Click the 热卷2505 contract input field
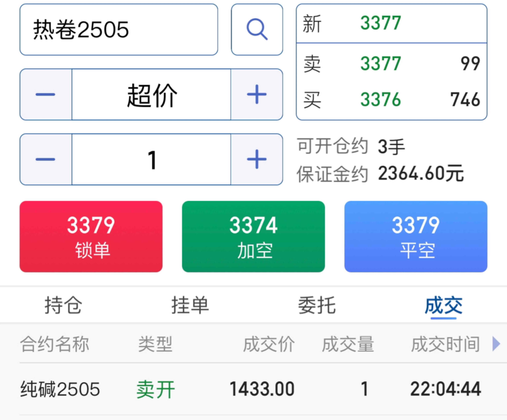Screen dimensions: 507x420 118,29
